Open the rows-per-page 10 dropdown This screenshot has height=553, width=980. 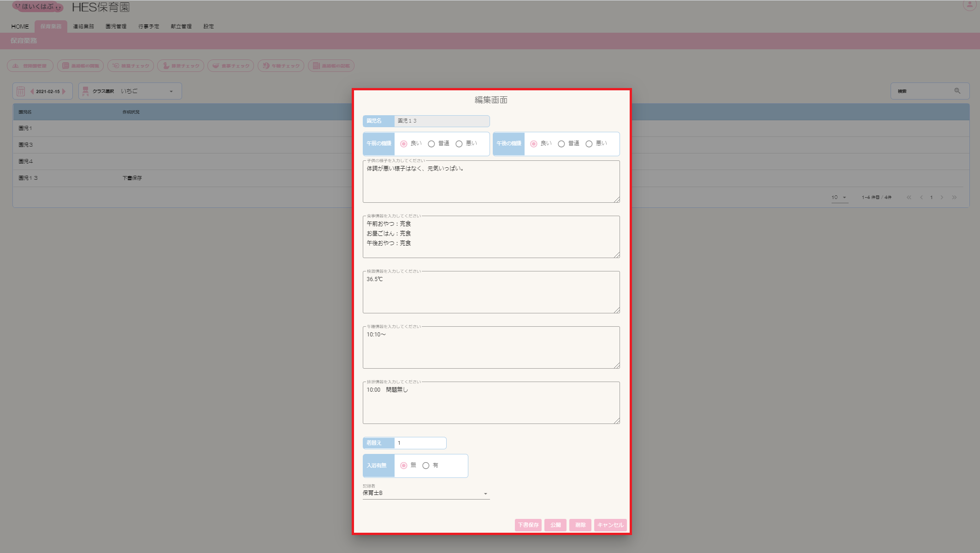pyautogui.click(x=839, y=197)
